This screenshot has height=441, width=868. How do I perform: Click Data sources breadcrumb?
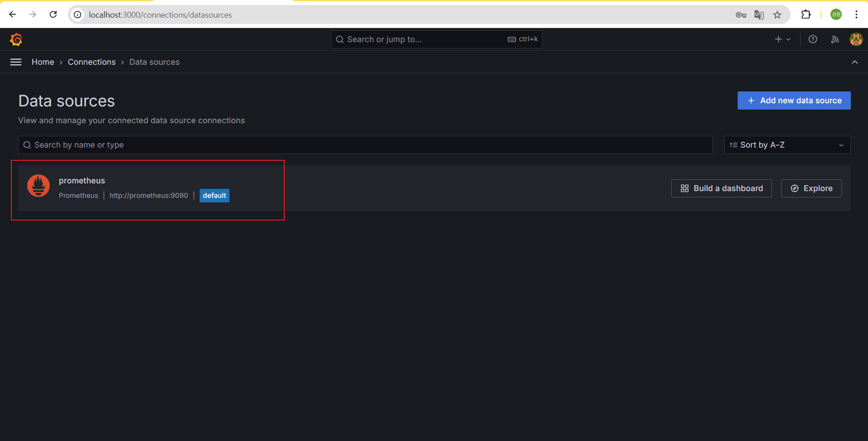click(154, 62)
